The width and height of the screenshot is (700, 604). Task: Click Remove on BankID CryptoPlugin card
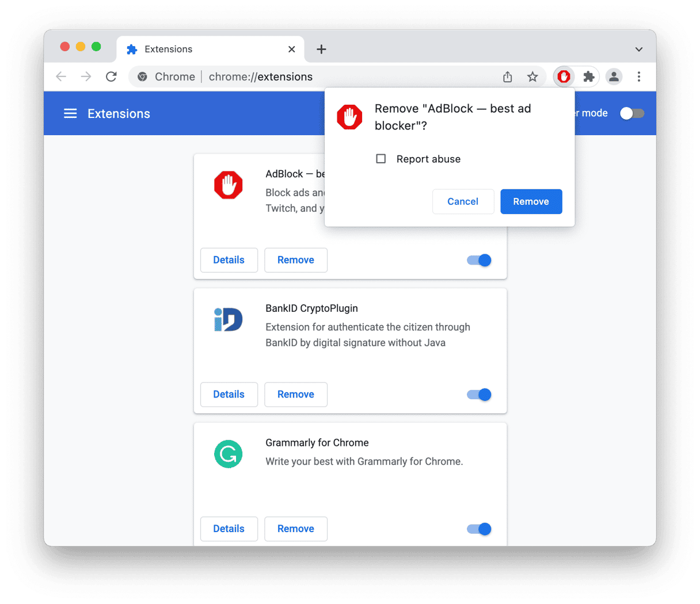295,395
